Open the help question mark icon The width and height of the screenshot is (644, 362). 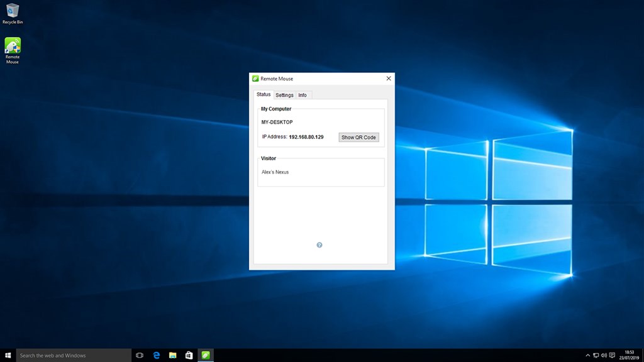point(319,245)
